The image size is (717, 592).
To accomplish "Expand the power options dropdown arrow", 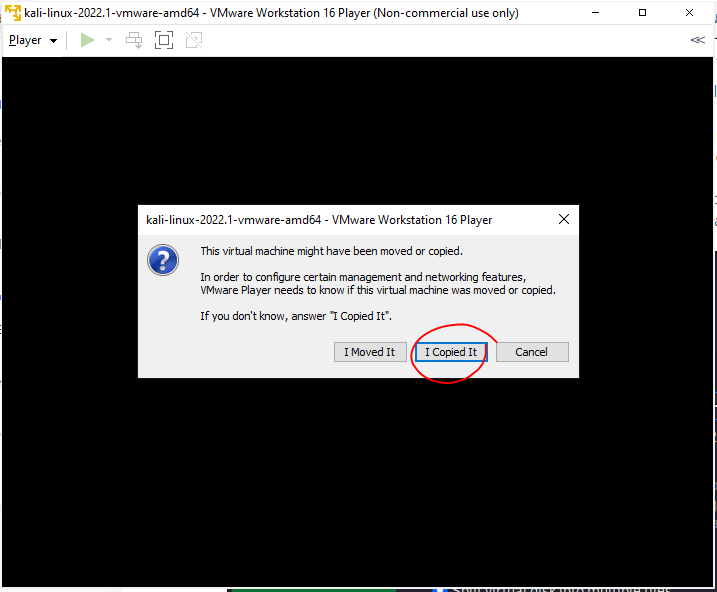I will click(109, 40).
